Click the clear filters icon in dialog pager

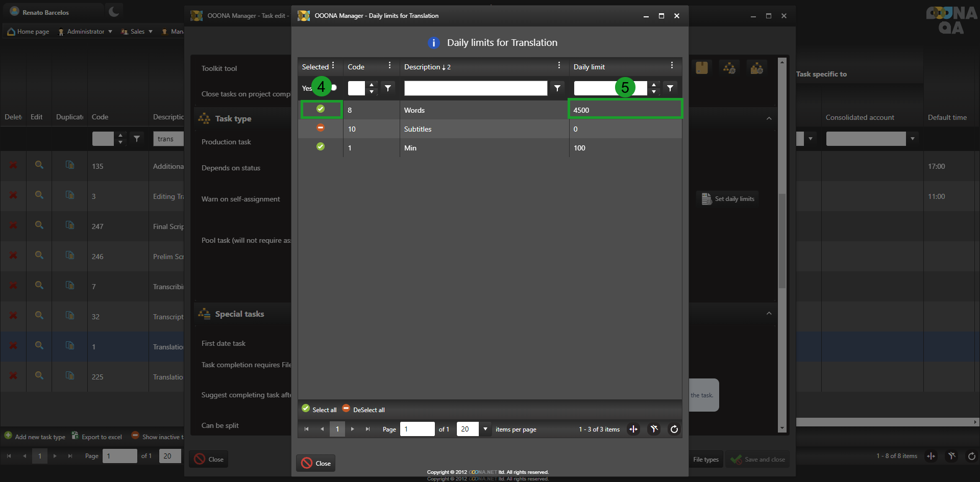coord(654,429)
